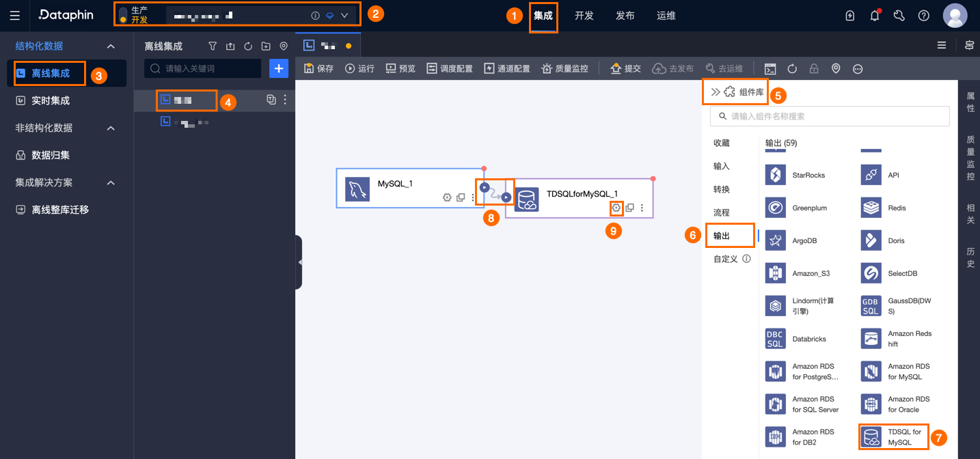Select the 自定义 component category
Screen dimensions: 980x459
[x=726, y=259]
